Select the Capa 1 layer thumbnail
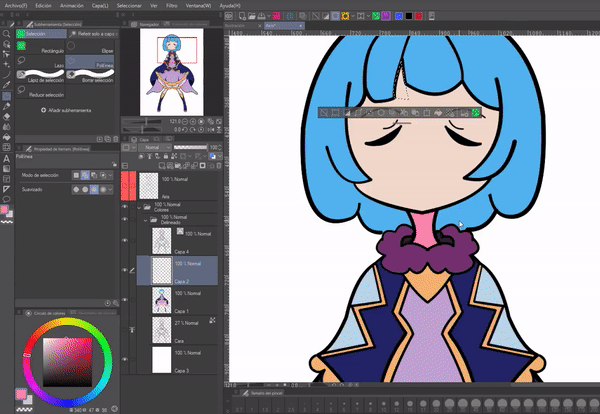 point(161,300)
